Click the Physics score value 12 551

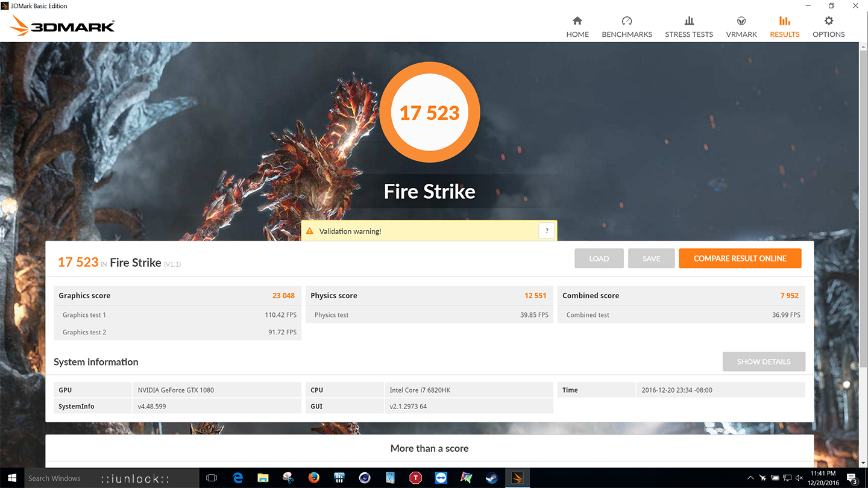[x=535, y=296]
